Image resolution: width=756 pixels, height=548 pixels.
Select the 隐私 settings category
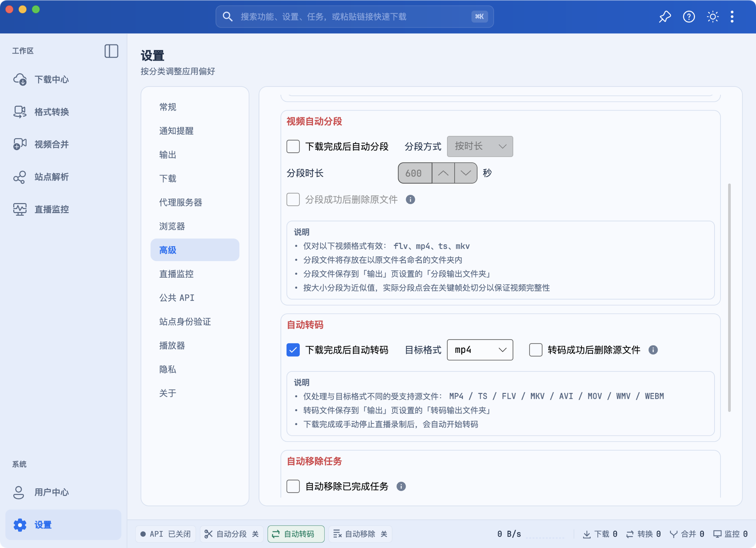click(x=195, y=369)
